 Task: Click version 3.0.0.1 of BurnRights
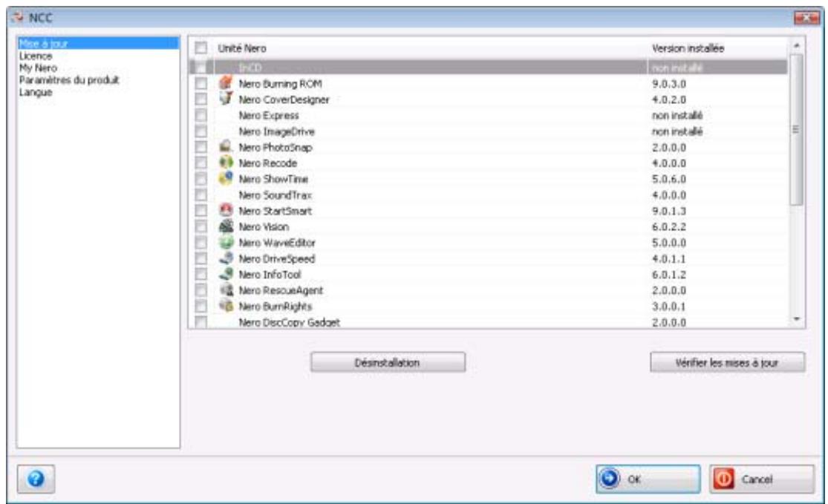(x=668, y=306)
